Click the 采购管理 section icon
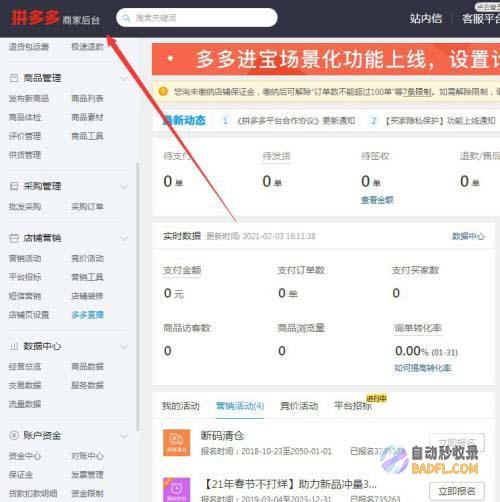 click(14, 186)
